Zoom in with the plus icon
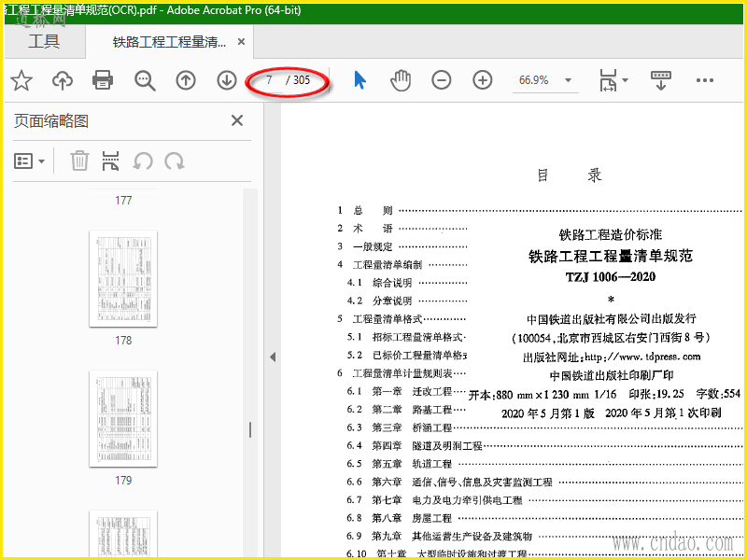The image size is (747, 560). click(x=482, y=80)
